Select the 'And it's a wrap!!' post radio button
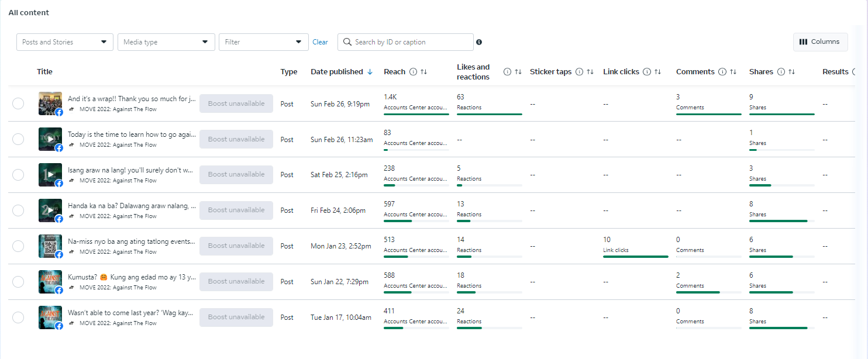The image size is (868, 359). pos(18,103)
